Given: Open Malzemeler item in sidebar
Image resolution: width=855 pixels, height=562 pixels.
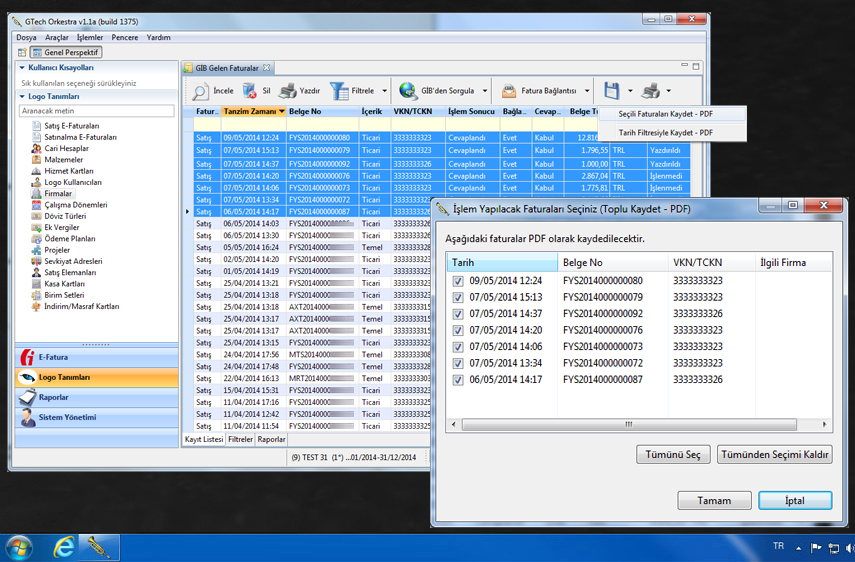Looking at the screenshot, I should click(x=64, y=160).
